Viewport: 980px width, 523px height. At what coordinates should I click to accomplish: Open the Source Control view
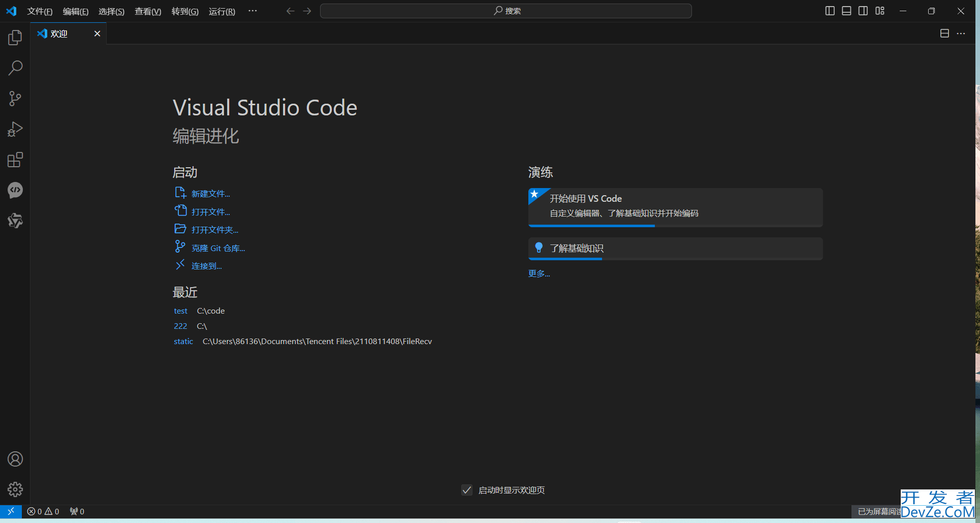(x=15, y=99)
